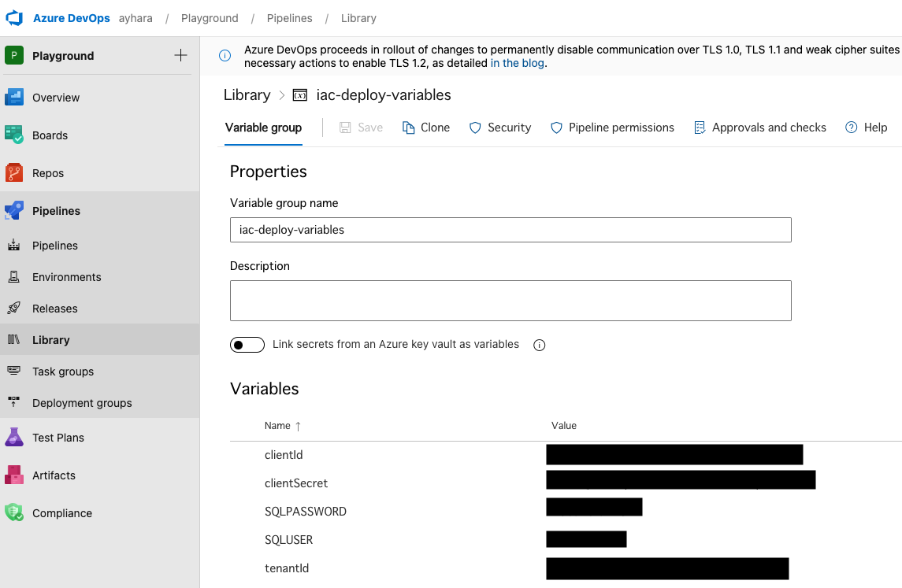Viewport: 902px width, 588px height.
Task: Open the Help menu
Action: pyautogui.click(x=867, y=128)
